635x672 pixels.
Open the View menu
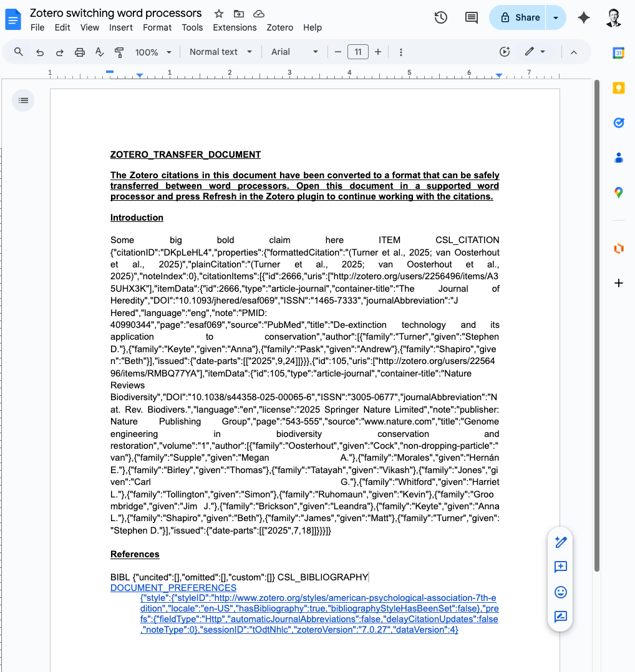tap(90, 27)
